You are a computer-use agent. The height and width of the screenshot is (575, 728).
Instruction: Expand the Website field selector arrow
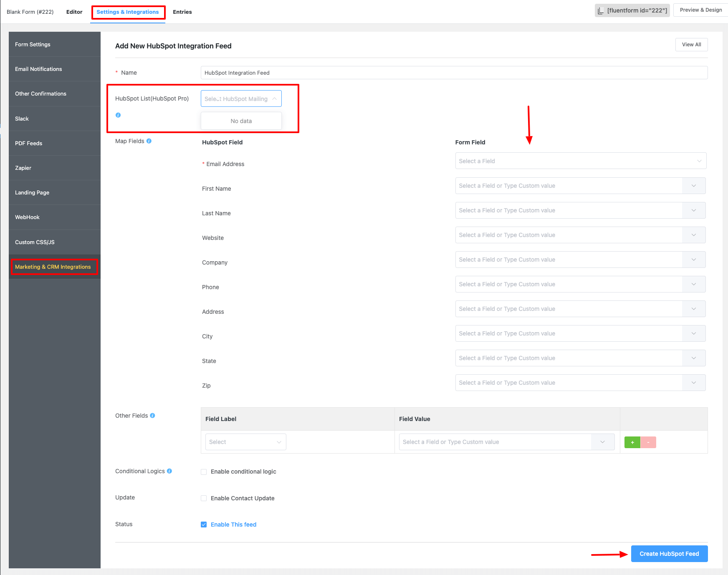[694, 235]
